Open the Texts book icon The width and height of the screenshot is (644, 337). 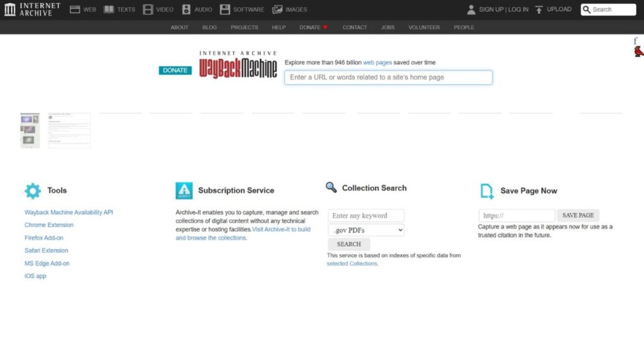coord(109,9)
